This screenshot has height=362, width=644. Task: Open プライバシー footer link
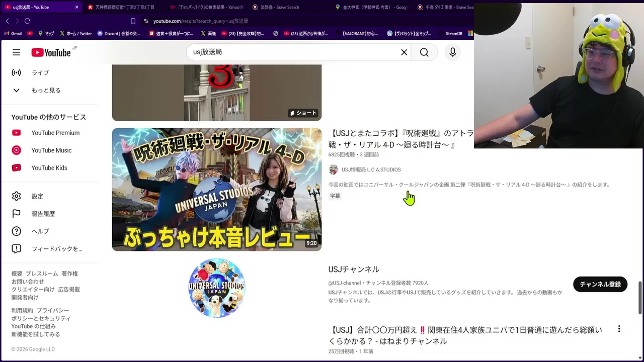pos(53,311)
